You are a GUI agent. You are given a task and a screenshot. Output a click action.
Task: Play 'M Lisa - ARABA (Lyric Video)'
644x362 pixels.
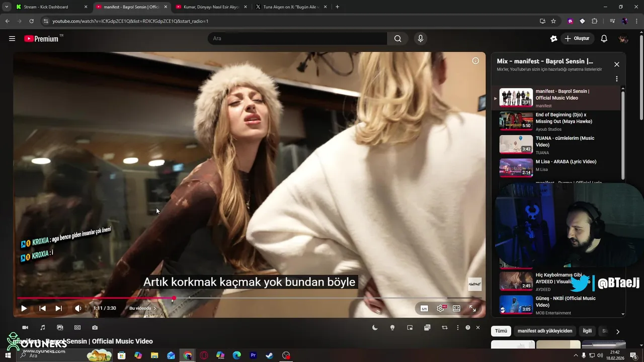(x=556, y=167)
